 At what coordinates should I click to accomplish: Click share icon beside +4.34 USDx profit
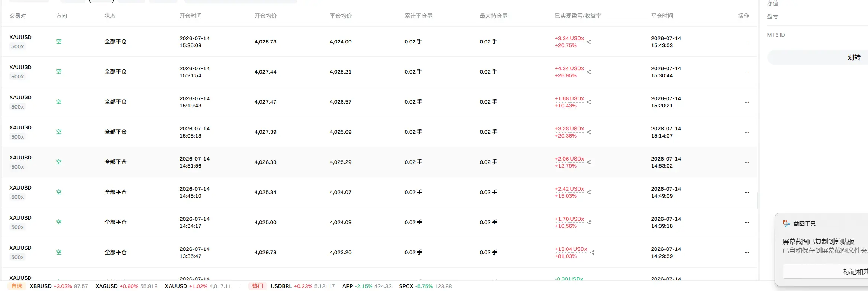click(589, 72)
